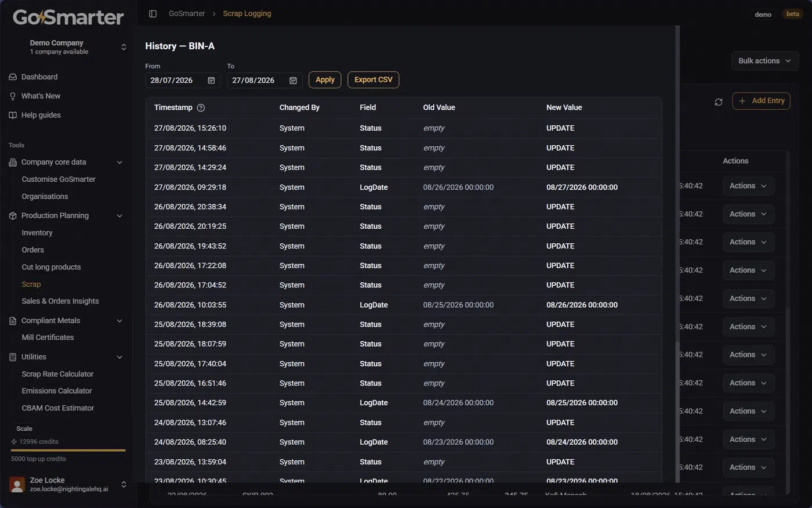This screenshot has height=508, width=812.
Task: Open the To date calendar picker
Action: coord(293,80)
